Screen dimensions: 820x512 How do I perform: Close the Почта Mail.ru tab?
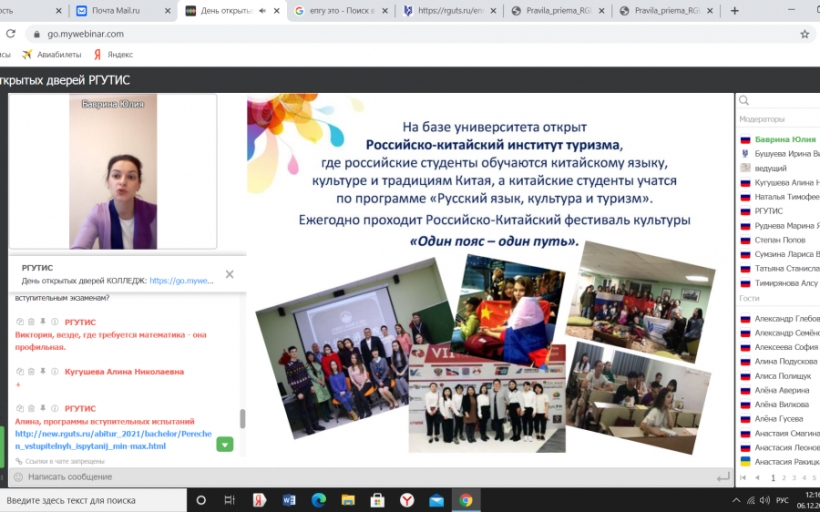pos(167,10)
